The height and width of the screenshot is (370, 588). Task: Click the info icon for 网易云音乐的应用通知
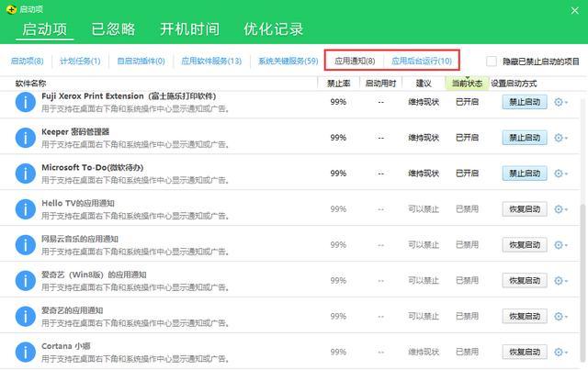pos(25,245)
